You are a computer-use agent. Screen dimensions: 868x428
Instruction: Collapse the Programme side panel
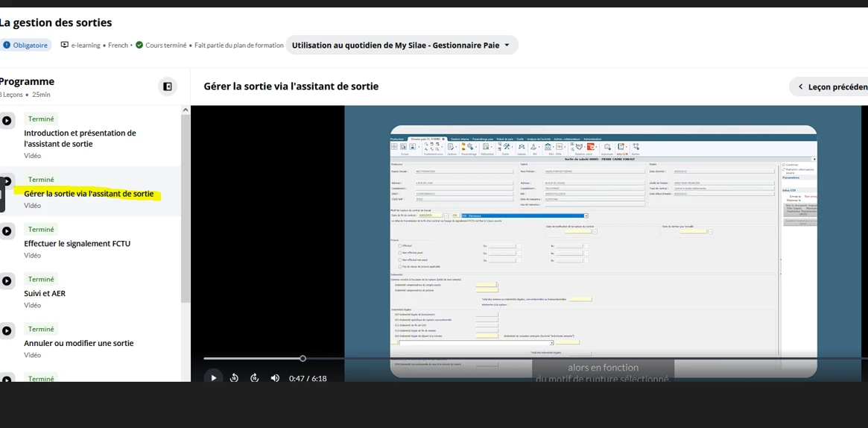[167, 86]
